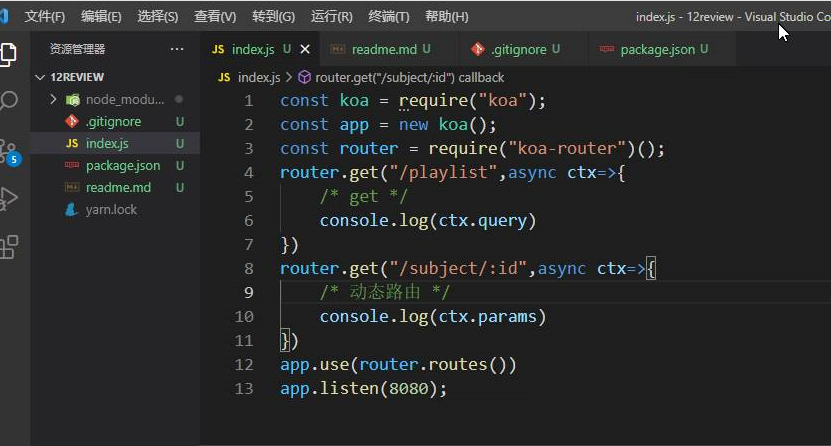Viewport: 831px width, 446px height.
Task: Open the 运行(R) menu
Action: coord(332,17)
